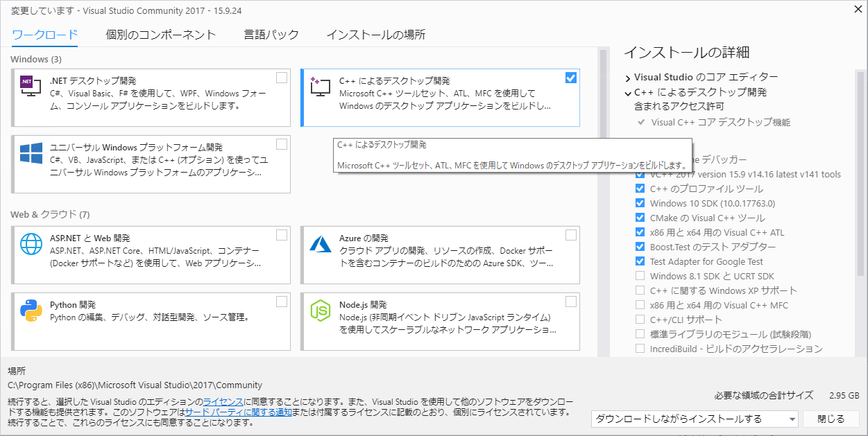
Task: Open サード パーティに関する通知 link
Action: 238,412
